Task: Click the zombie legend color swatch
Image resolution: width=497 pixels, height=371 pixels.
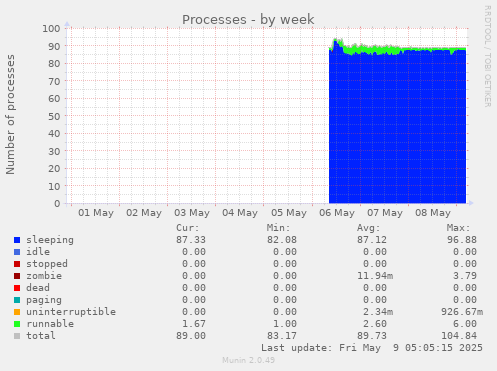Action: point(17,276)
